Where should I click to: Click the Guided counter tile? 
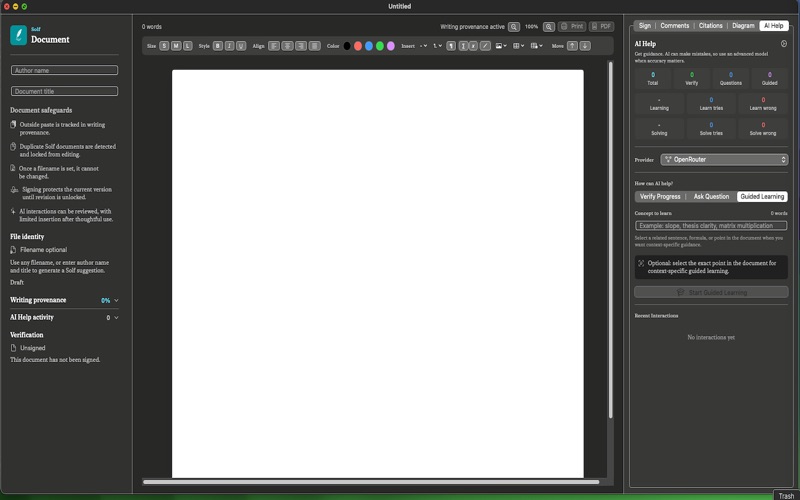click(769, 79)
